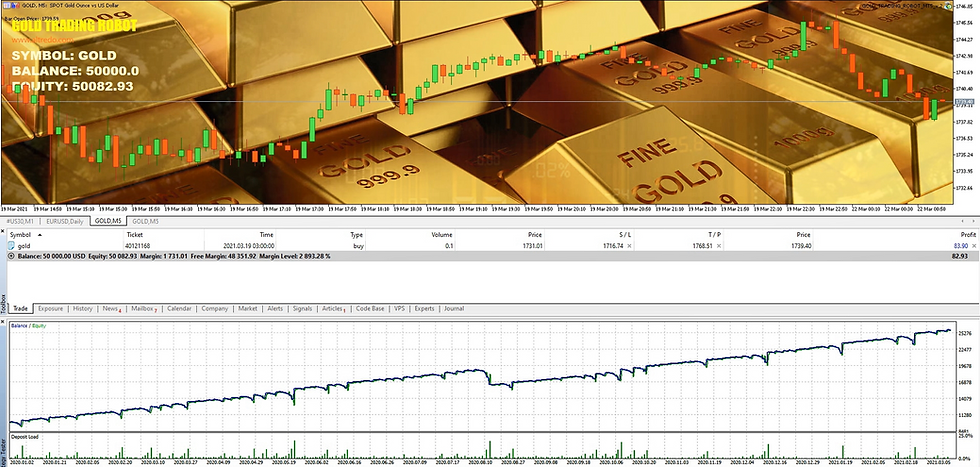The width and height of the screenshot is (980, 467).
Task: Switch to the EURUSD,Daily chart tab
Action: [64, 221]
